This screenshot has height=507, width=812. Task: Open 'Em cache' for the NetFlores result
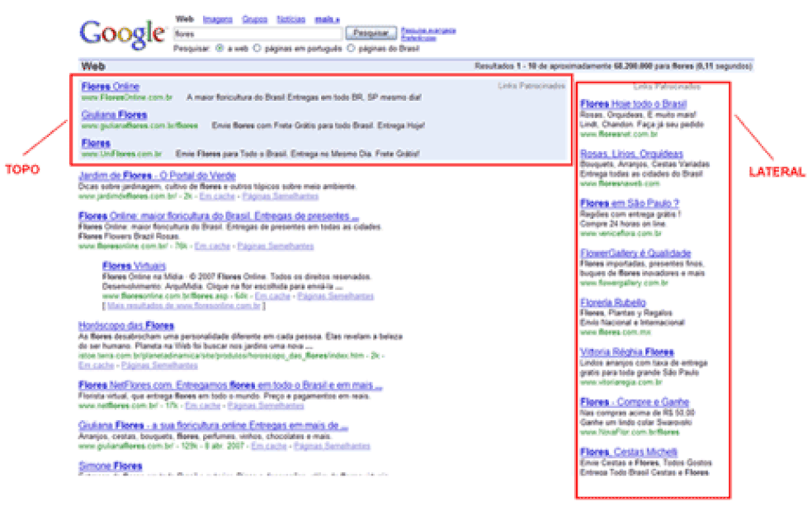[203, 406]
